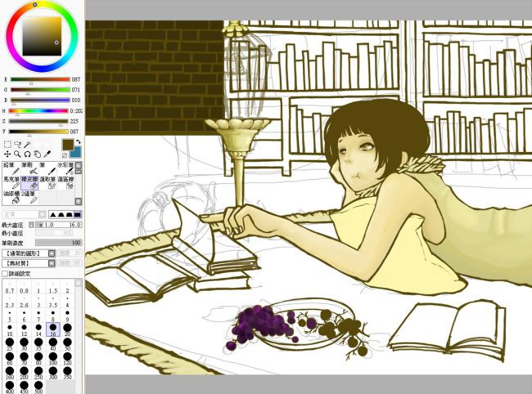Activate the move layer tool
This screenshot has height=394, width=532.
coord(7,154)
